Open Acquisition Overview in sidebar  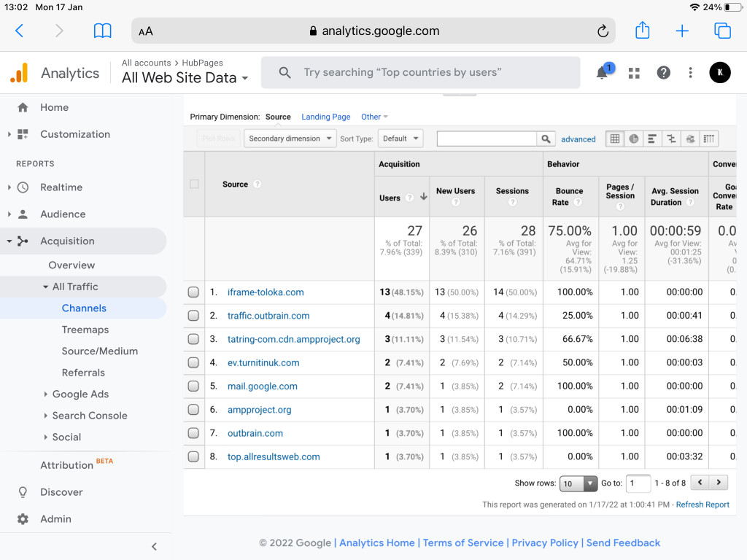click(x=71, y=265)
